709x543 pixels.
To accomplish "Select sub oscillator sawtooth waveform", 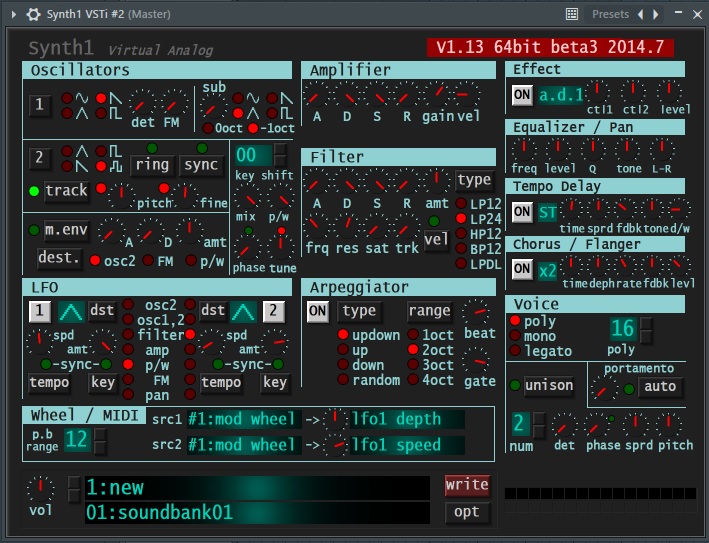I will (x=272, y=98).
